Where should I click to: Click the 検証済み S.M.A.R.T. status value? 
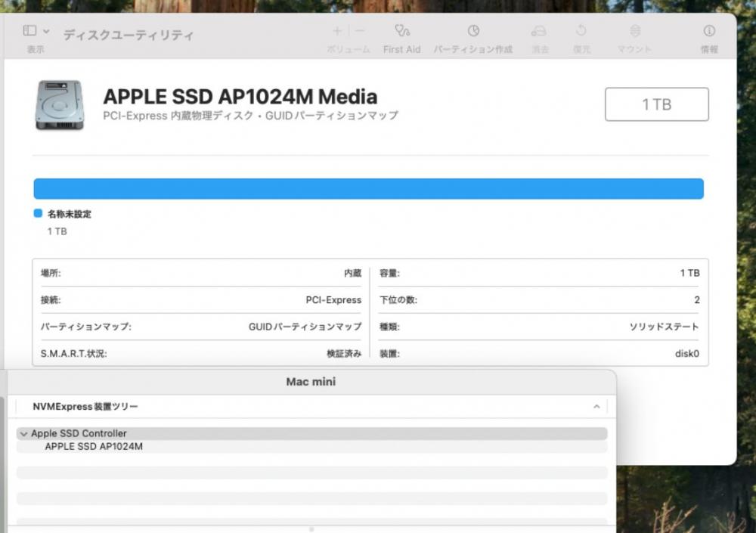coord(344,354)
